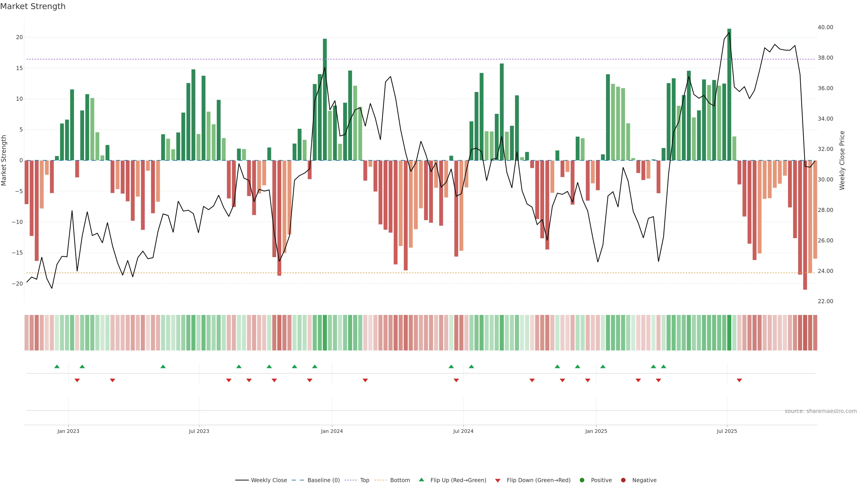Viewport: 868px width, 488px height.
Task: Click the last green Flip Up marker before Jul 2025
Action: click(663, 366)
